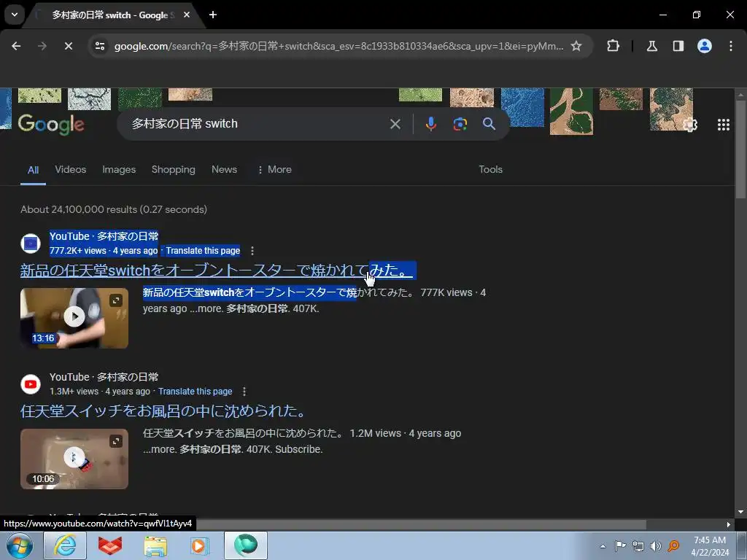Open volume control in system tray
Viewport: 747px width, 560px height.
click(656, 546)
